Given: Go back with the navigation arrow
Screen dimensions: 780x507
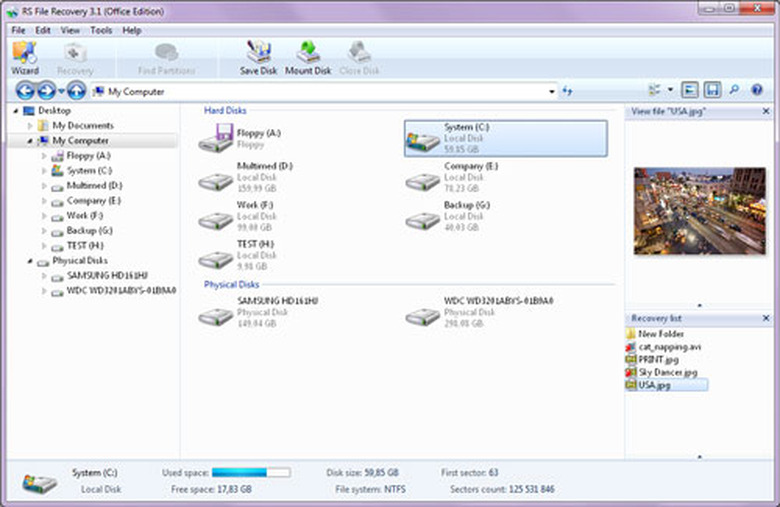Looking at the screenshot, I should click(x=25, y=91).
